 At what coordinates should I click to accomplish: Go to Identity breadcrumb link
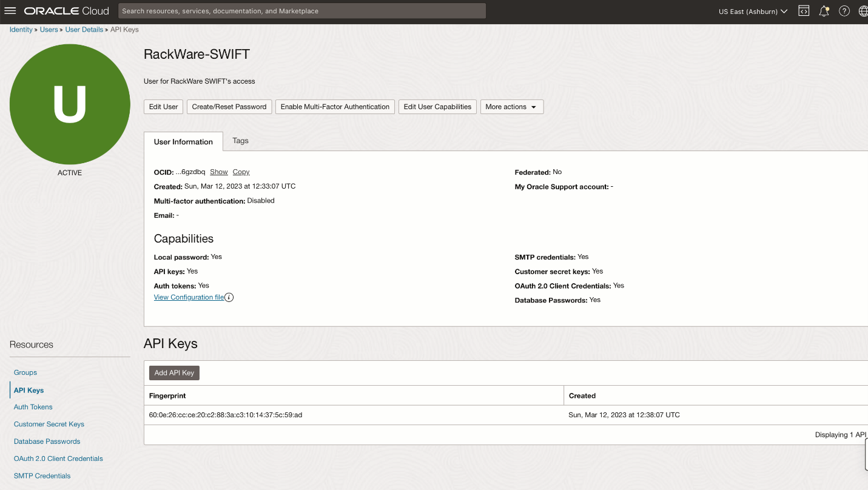click(21, 30)
